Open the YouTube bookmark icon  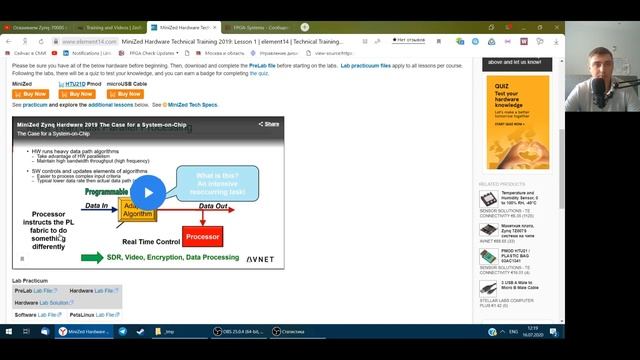click(54, 53)
